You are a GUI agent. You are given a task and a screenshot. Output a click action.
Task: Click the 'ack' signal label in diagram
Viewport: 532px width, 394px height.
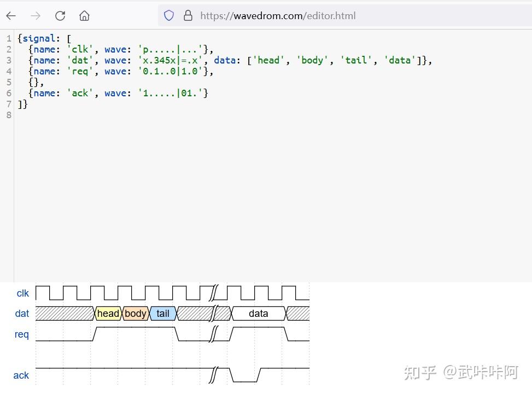click(21, 375)
